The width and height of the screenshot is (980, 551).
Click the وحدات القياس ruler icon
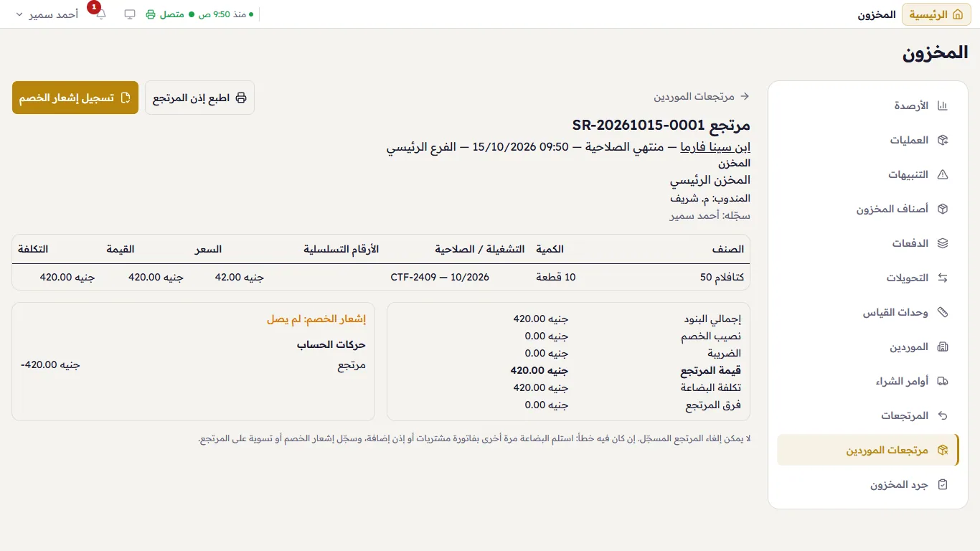coord(943,312)
